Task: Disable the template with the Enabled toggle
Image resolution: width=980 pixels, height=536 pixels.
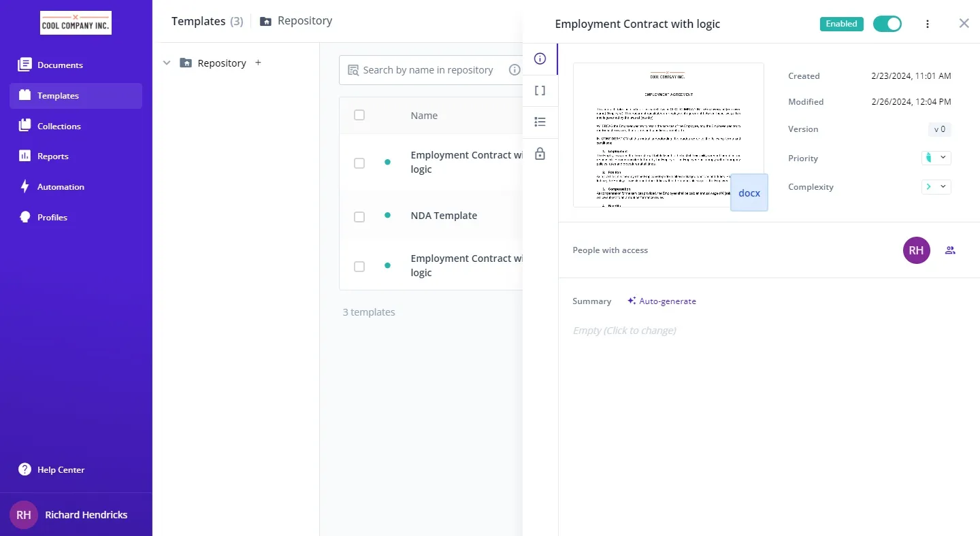Action: pos(887,24)
